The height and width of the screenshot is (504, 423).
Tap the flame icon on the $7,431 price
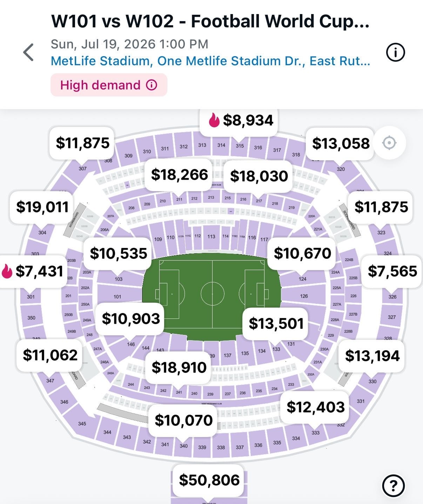click(x=7, y=271)
